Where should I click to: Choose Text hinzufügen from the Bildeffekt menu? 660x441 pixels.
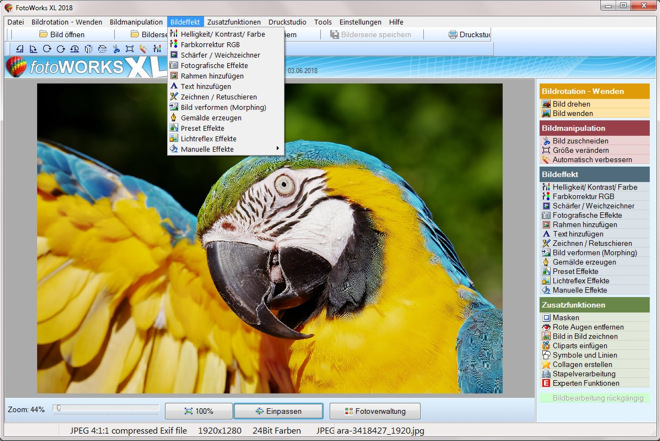[226, 86]
